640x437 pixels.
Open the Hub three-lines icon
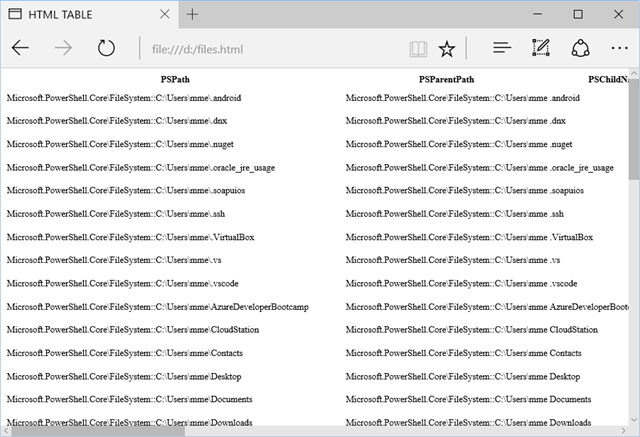pos(502,48)
